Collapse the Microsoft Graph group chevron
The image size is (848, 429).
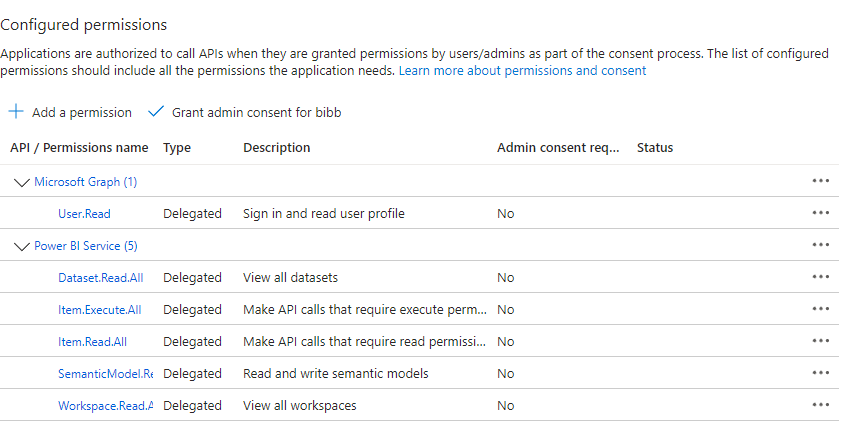(x=21, y=183)
